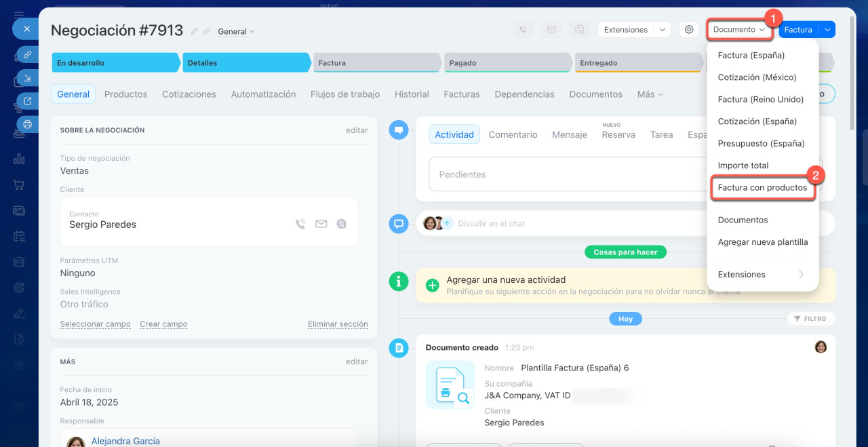
Task: Call Sergio Paredes using phone icon
Action: pos(300,224)
